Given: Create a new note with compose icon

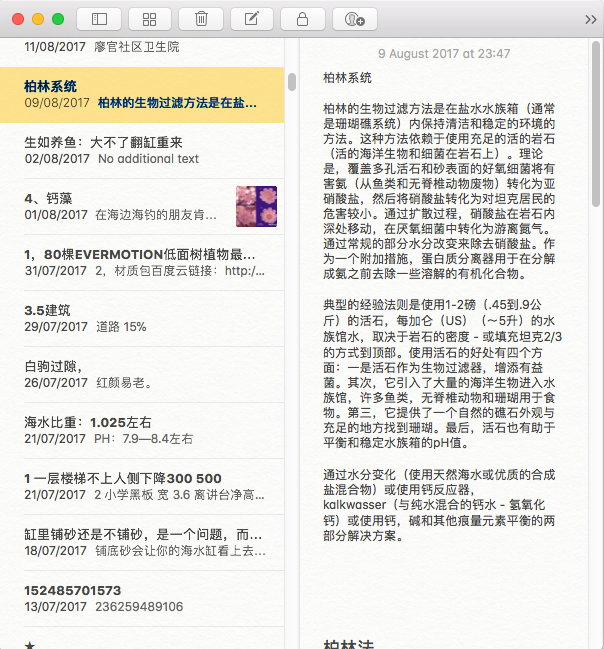Looking at the screenshot, I should click(x=251, y=18).
